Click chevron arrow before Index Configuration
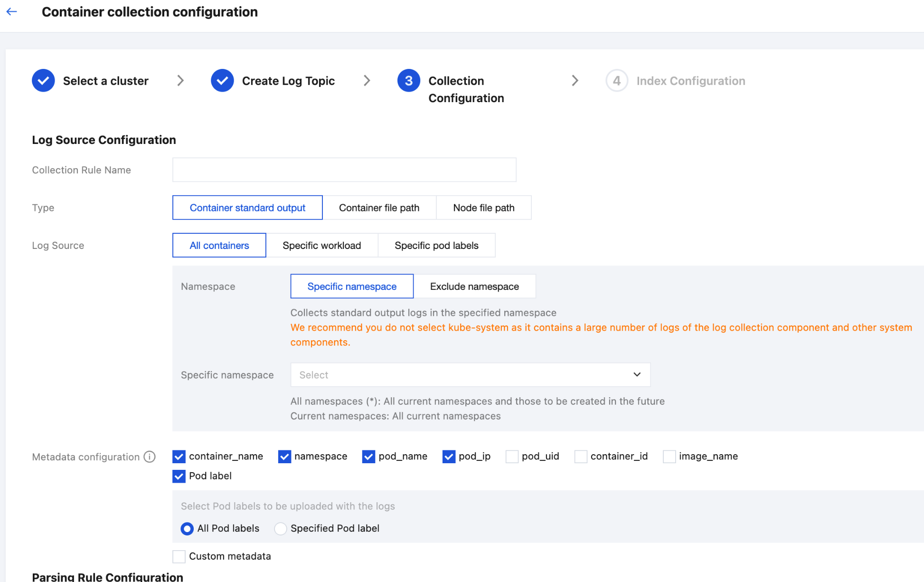 (x=575, y=81)
